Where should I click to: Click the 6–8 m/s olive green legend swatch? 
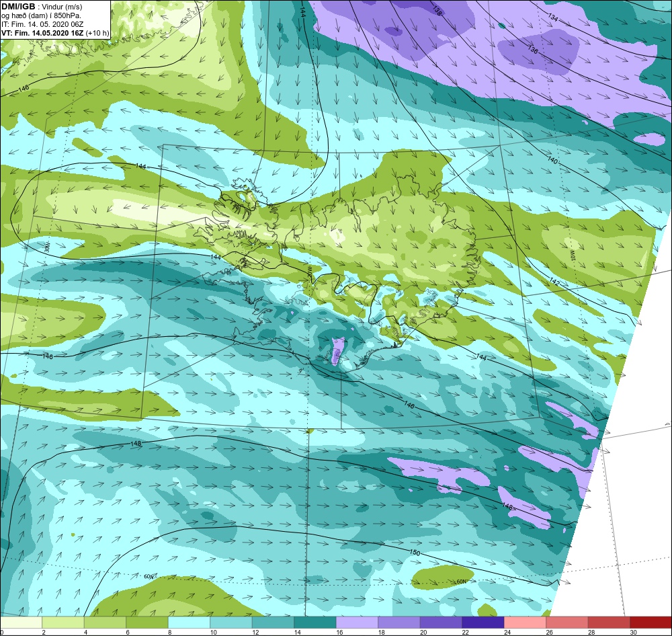[147, 623]
